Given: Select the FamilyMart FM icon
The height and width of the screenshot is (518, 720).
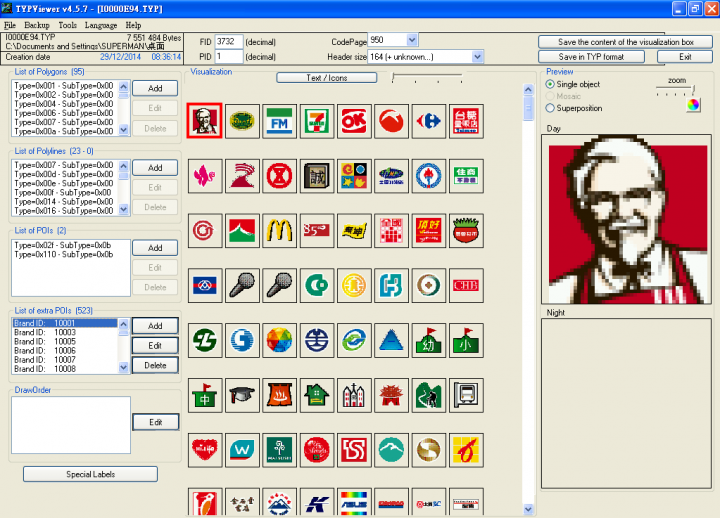Looking at the screenshot, I should pos(279,121).
